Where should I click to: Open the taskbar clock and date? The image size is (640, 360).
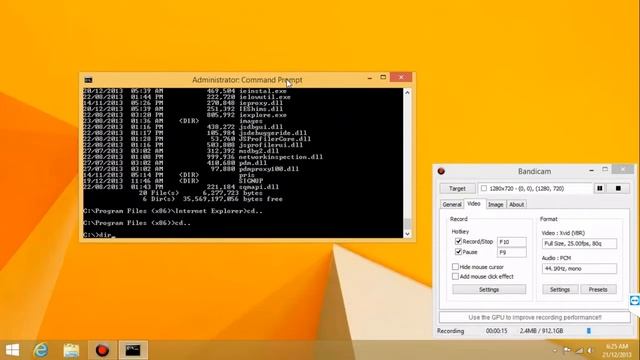[x=617, y=350]
